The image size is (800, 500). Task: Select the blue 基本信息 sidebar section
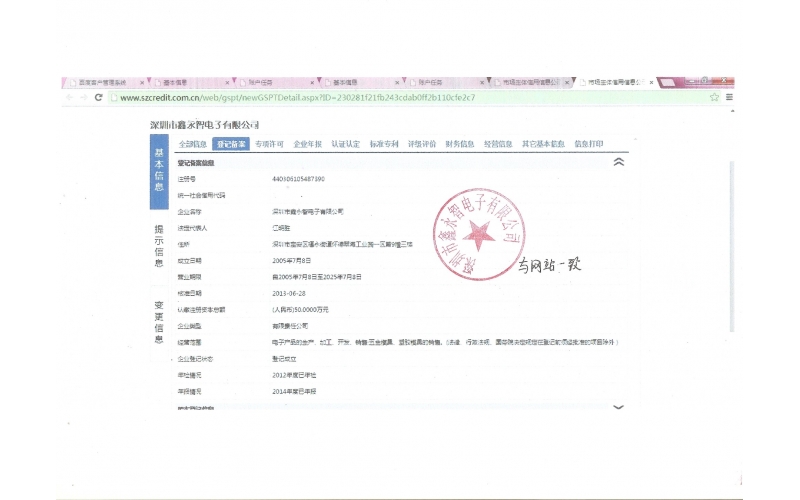coord(159,171)
